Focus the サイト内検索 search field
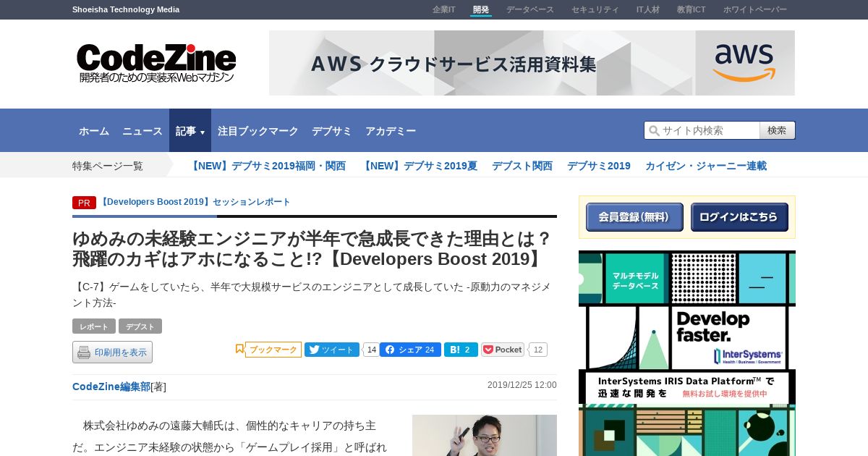 pos(702,130)
